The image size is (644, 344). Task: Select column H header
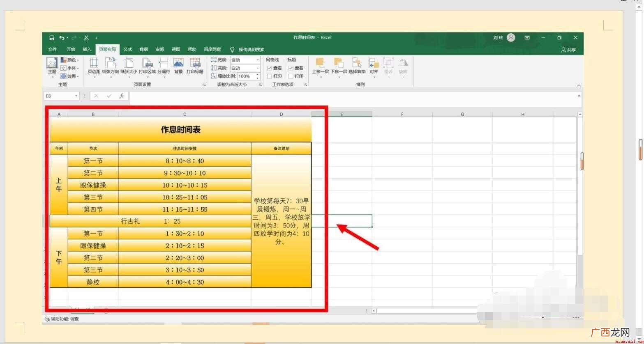(523, 115)
